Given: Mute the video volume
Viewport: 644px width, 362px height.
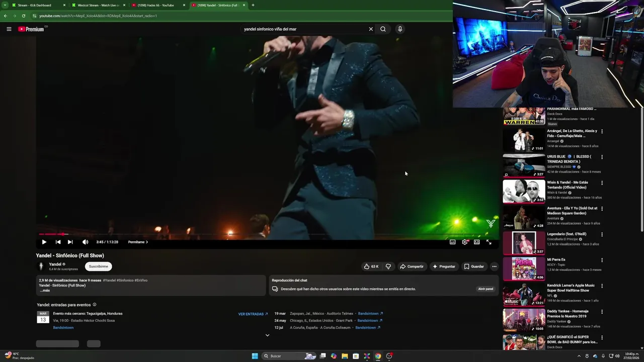Looking at the screenshot, I should click(85, 242).
